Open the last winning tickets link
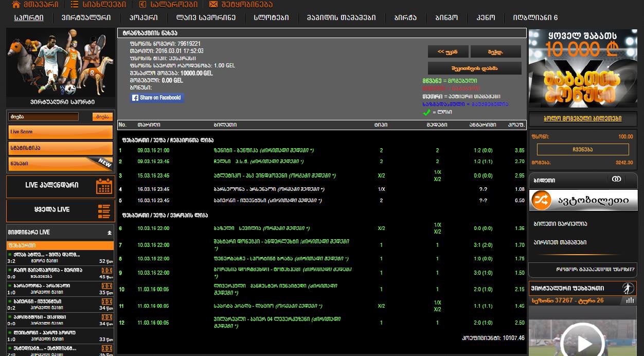The image size is (644, 356). [x=582, y=119]
